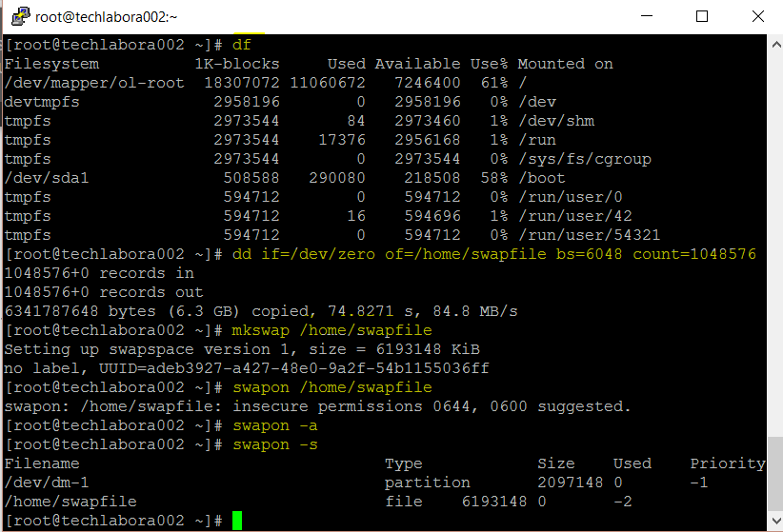Click the empty scrollbar track above the thumb
Screen dimensions: 783x532
pyautogui.click(x=774, y=238)
